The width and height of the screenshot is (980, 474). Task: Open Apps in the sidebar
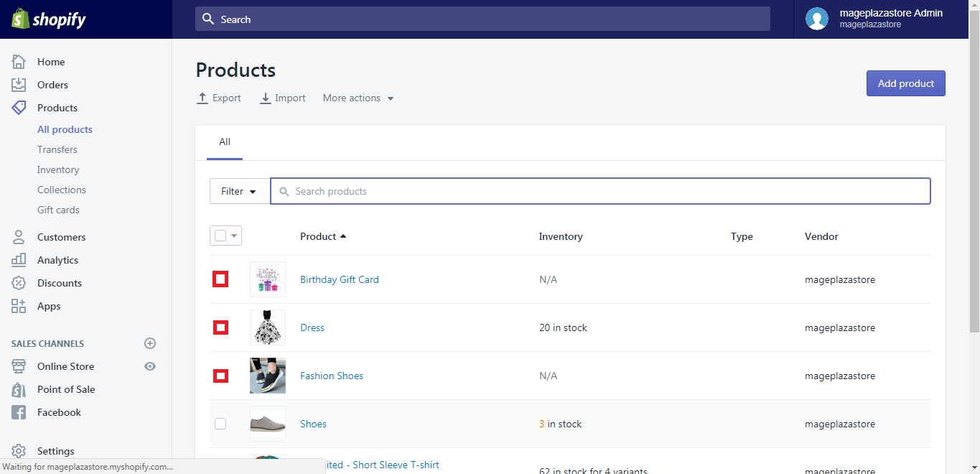49,306
